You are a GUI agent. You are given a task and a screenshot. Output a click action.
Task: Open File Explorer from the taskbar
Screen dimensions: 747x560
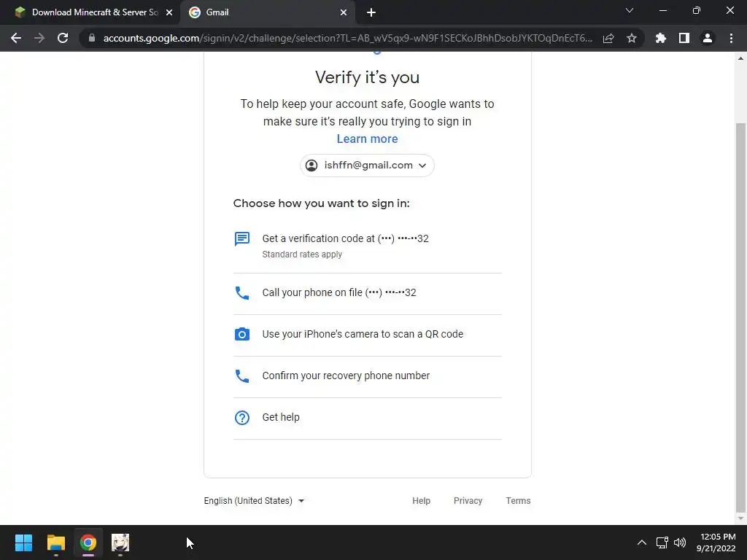[x=55, y=542]
